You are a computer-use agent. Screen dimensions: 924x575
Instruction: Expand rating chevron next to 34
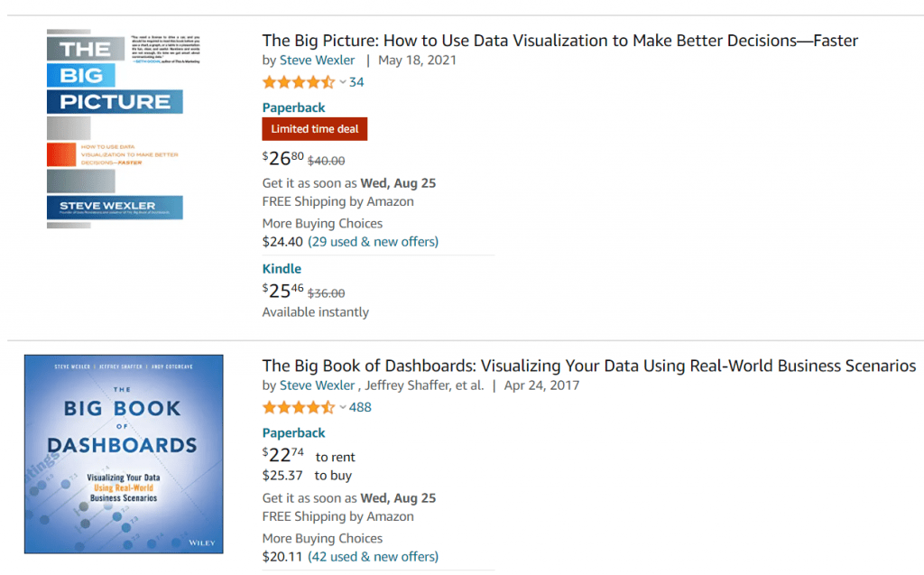point(342,82)
